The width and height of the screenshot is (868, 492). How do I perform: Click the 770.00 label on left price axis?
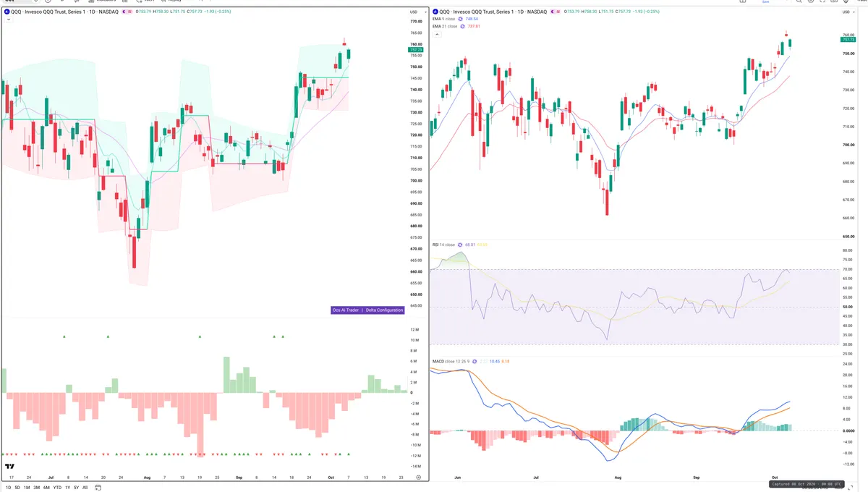click(x=416, y=22)
